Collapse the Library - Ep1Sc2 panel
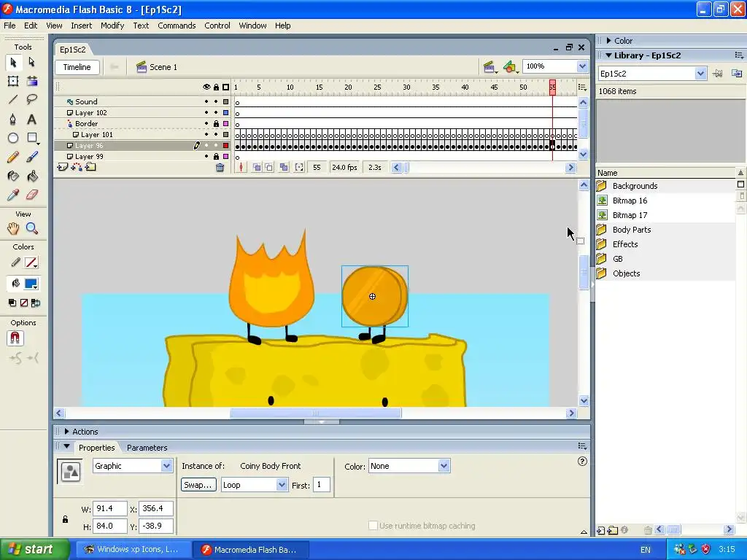Viewport: 747px width, 560px height. click(609, 55)
